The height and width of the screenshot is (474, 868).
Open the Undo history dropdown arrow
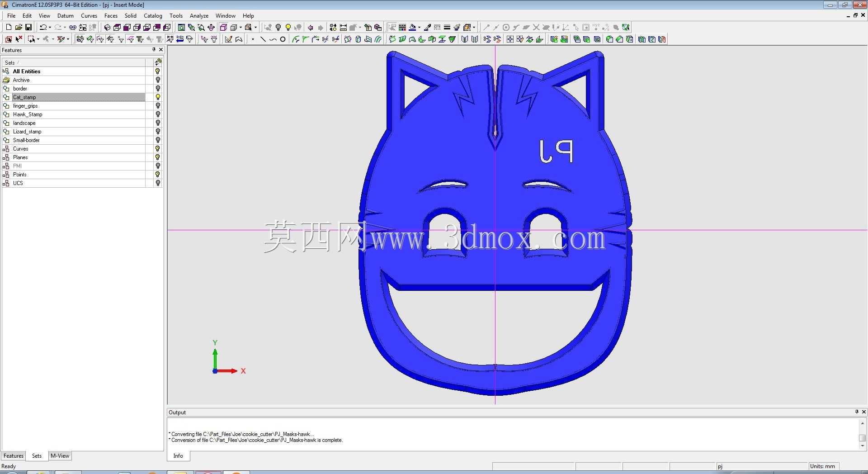click(50, 27)
